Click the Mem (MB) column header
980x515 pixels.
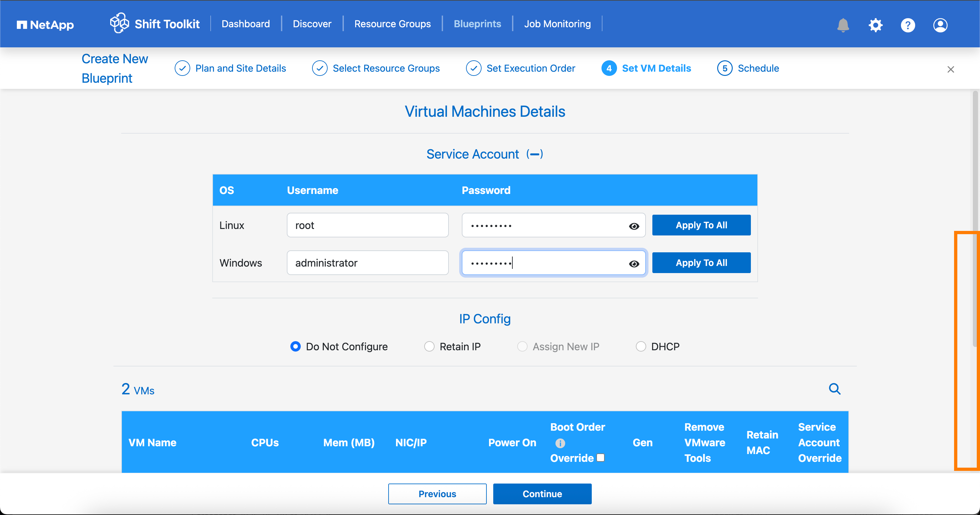[x=349, y=443]
